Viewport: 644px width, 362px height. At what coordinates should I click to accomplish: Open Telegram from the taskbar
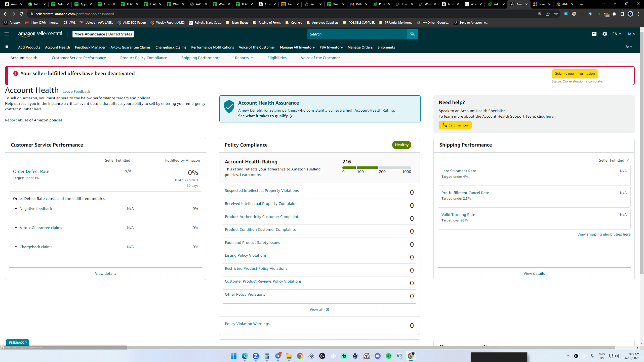[278, 356]
